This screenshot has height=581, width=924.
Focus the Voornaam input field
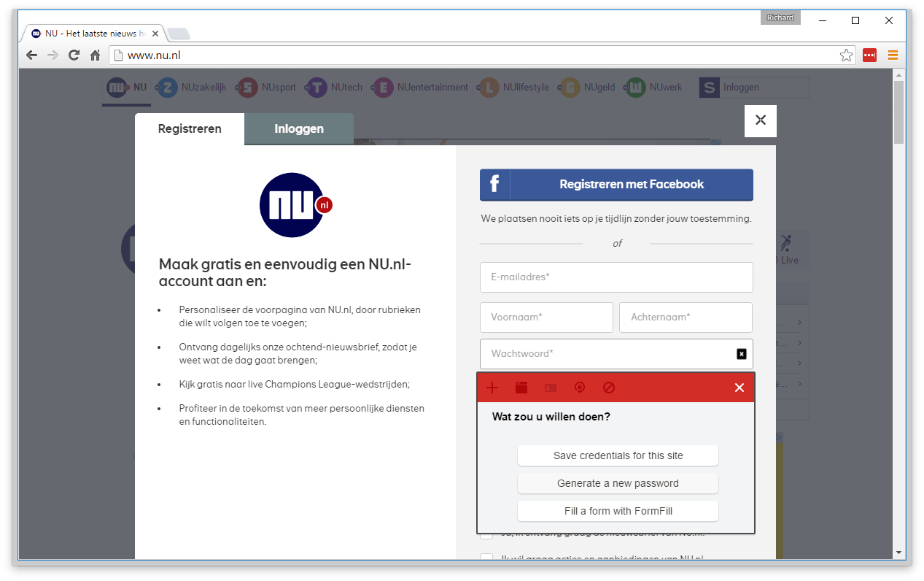coord(546,318)
